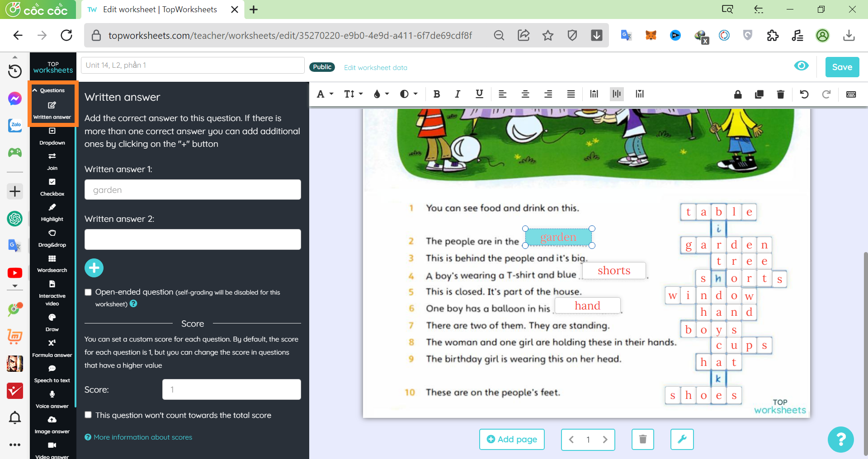This screenshot has height=459, width=868.
Task: Delete current page with trash icon
Action: tap(642, 439)
